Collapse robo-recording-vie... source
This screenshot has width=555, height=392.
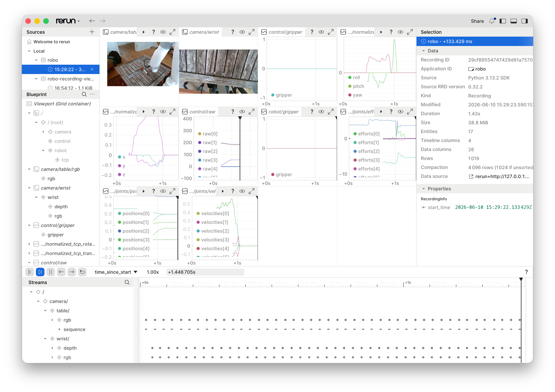tap(36, 79)
